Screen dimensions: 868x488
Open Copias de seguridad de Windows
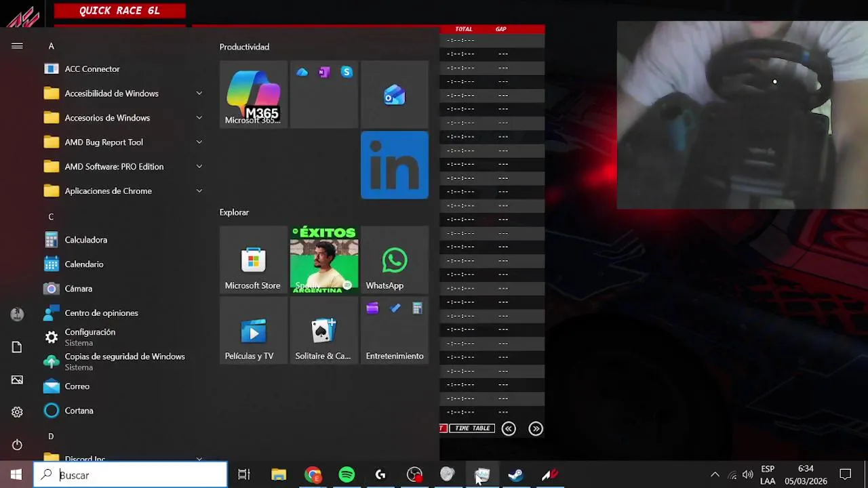point(125,362)
